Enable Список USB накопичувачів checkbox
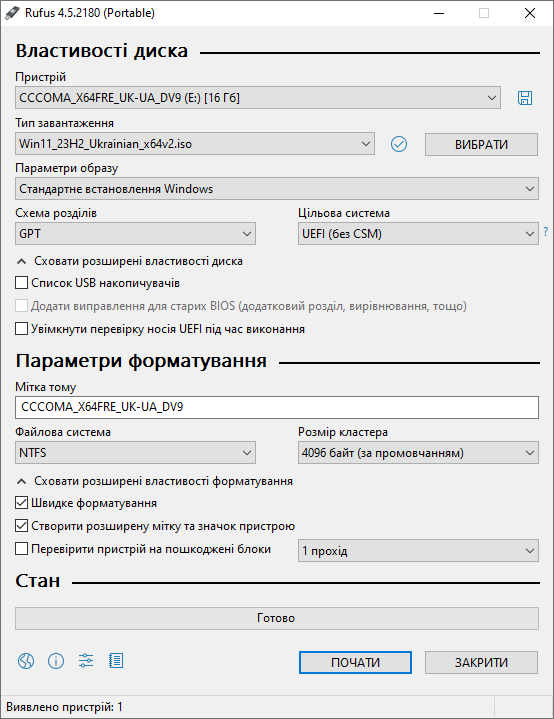The height and width of the screenshot is (719, 554). 22,282
